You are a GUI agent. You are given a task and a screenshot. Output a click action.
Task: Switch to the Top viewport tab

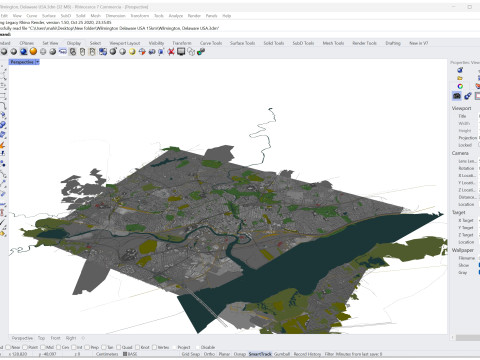coord(41,338)
